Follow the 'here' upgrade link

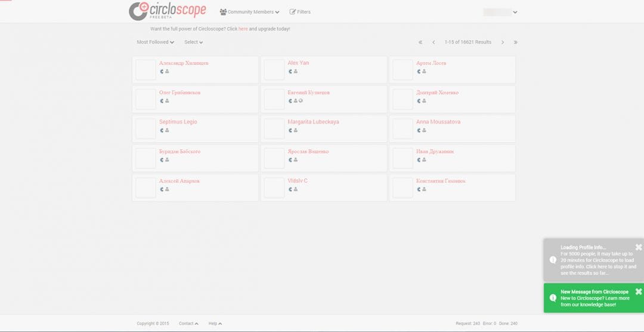coord(243,29)
